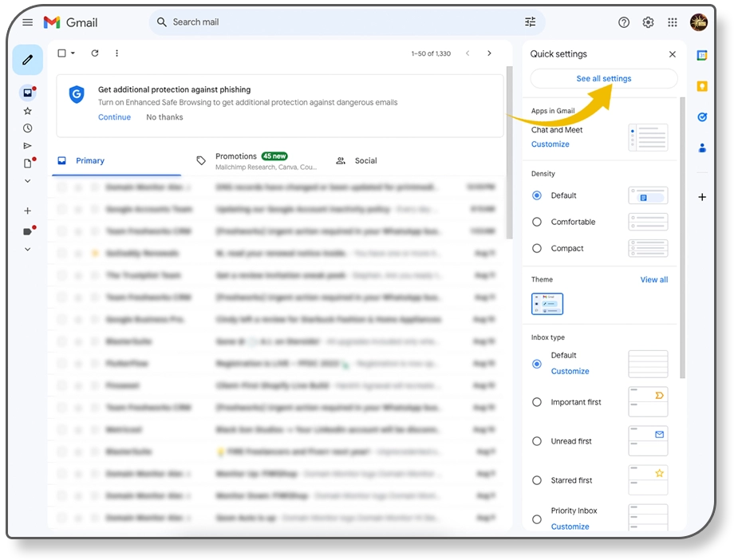
Task: Open Google Tasks in side panel
Action: pos(702,117)
